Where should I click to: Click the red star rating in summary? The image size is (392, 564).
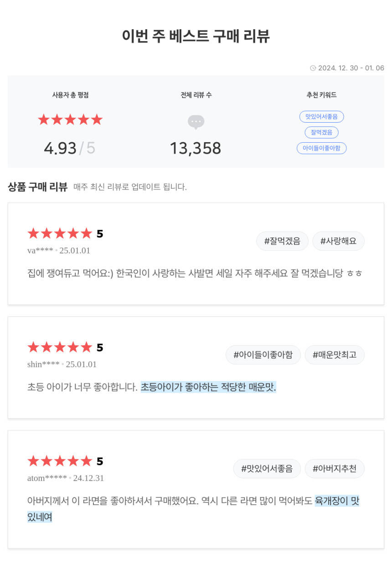point(70,120)
